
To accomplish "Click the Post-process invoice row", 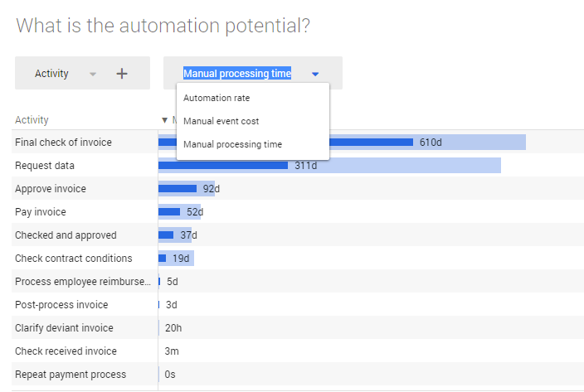I will [x=61, y=305].
